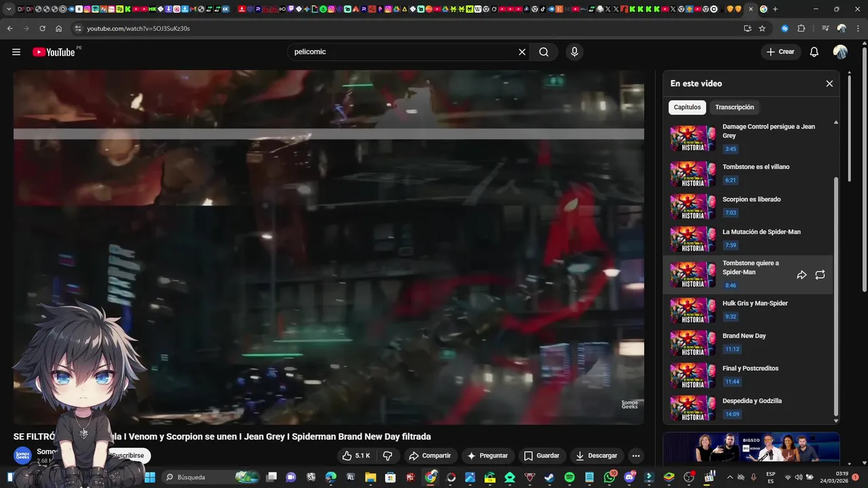Go to YouTube home via the logo
Screen dimensions: 868x488
(54, 52)
